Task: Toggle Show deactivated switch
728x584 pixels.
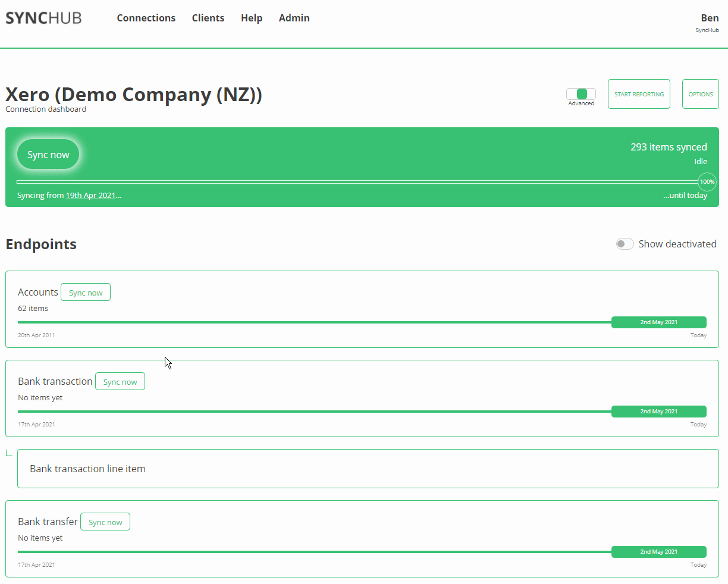Action: (625, 244)
